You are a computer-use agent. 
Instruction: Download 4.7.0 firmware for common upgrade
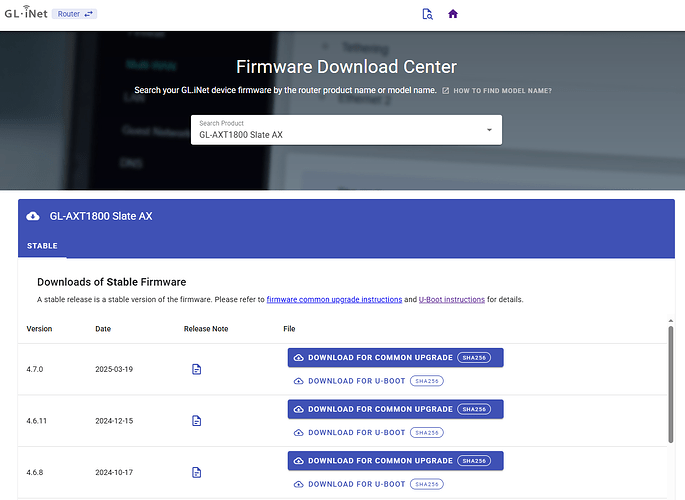pos(380,357)
